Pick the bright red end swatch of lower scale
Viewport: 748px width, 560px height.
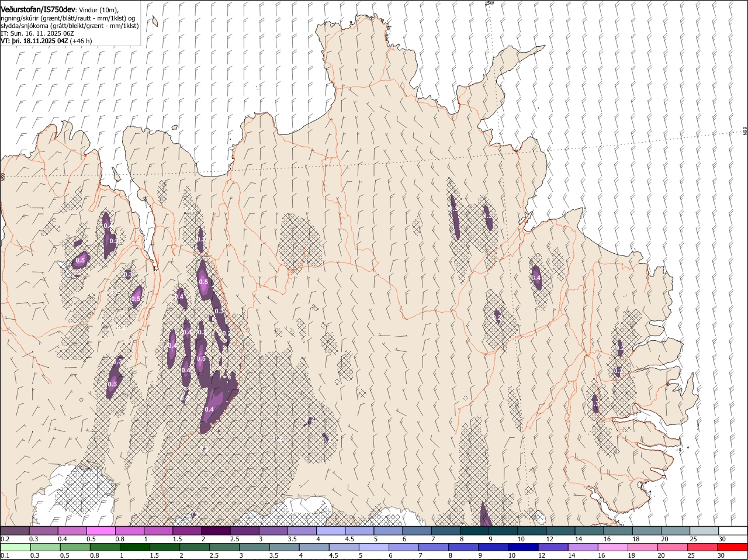coord(733,547)
